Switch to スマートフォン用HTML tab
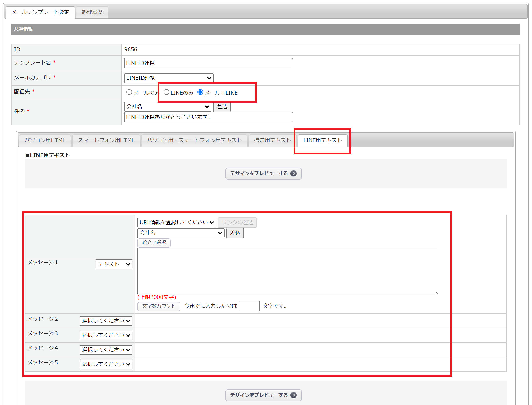The image size is (532, 405). click(106, 140)
